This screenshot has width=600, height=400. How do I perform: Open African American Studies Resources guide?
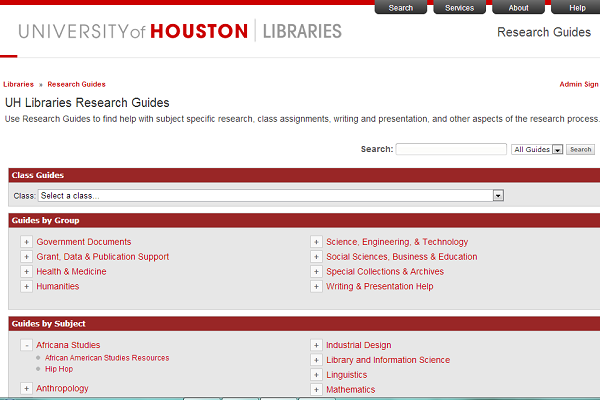click(107, 358)
